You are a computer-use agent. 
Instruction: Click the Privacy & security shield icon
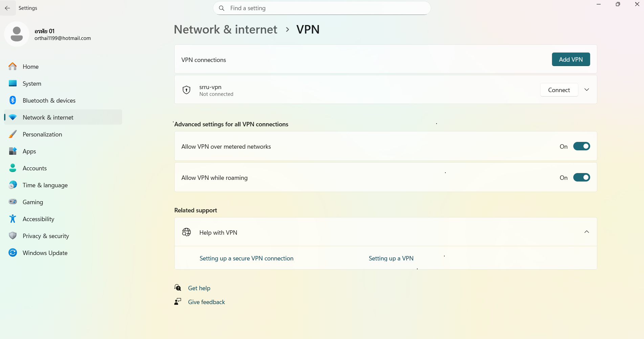coord(13,236)
